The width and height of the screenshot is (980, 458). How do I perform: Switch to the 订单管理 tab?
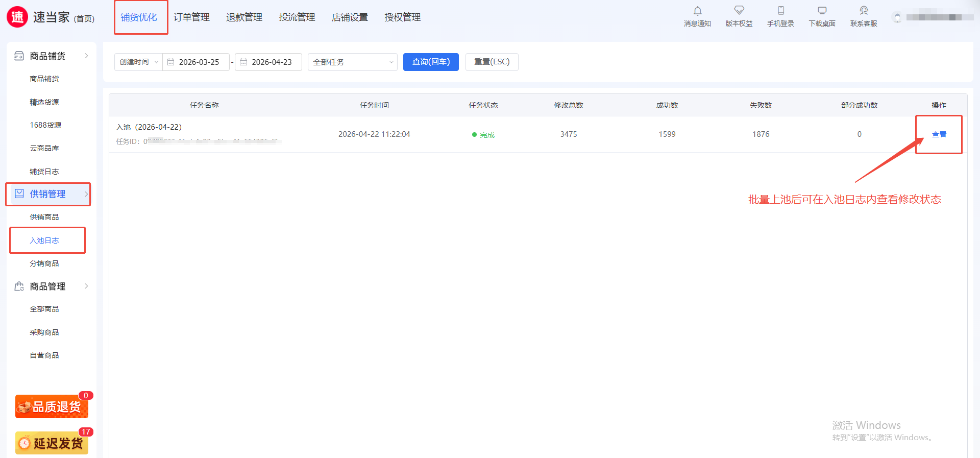(191, 17)
